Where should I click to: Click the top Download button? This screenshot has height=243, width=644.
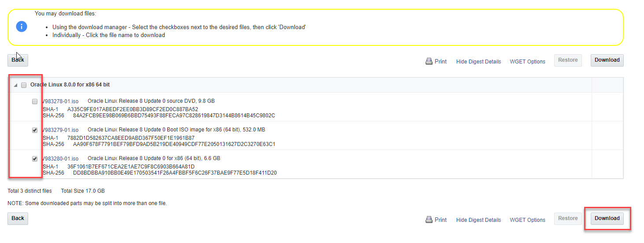point(607,60)
